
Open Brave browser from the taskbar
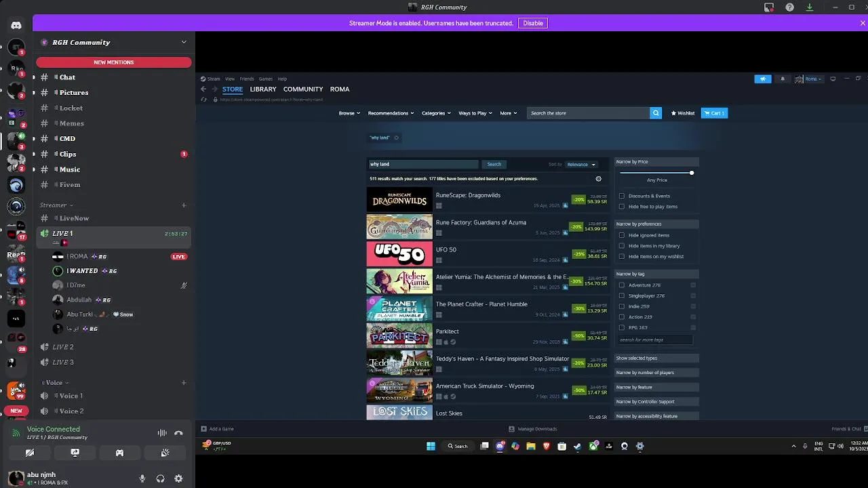pyautogui.click(x=547, y=446)
